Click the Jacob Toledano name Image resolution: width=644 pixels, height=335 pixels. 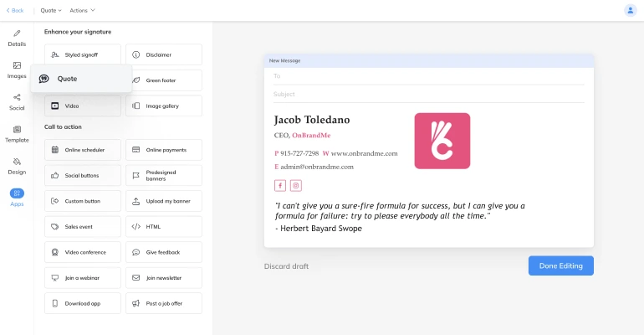coord(312,120)
